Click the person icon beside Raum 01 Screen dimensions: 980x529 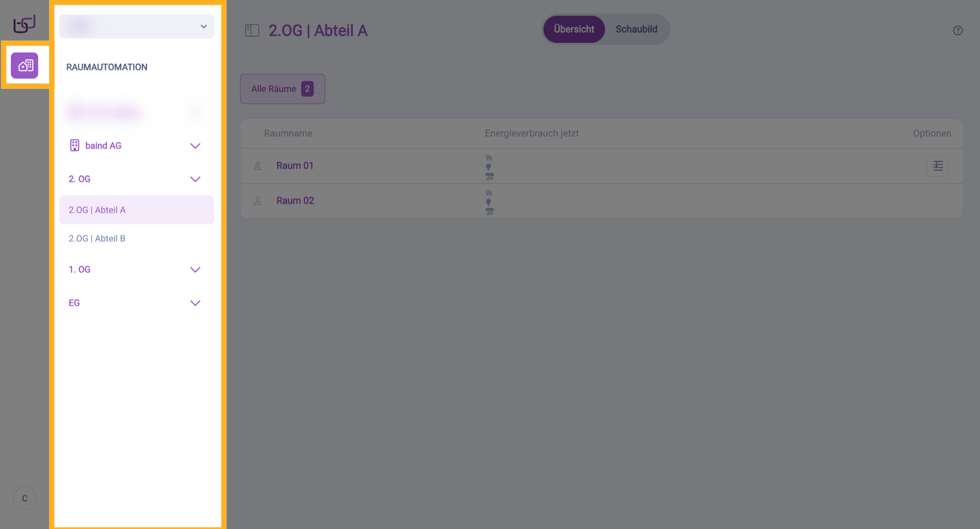click(258, 166)
